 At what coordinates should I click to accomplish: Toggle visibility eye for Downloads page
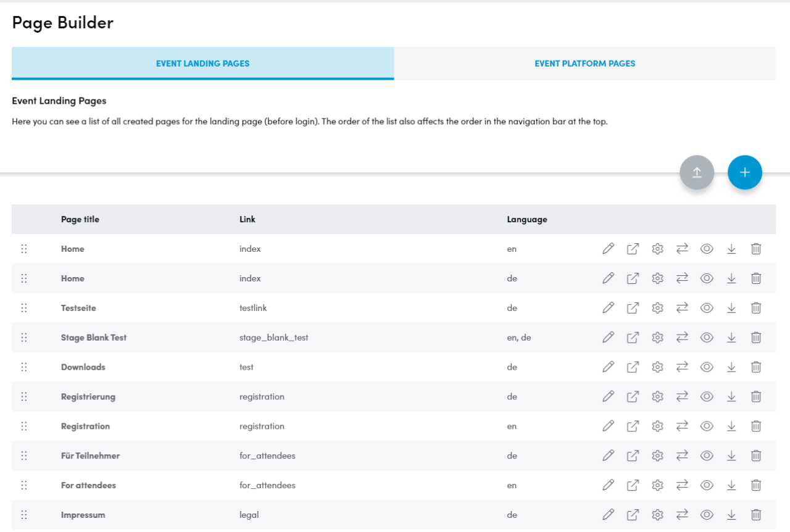[707, 367]
